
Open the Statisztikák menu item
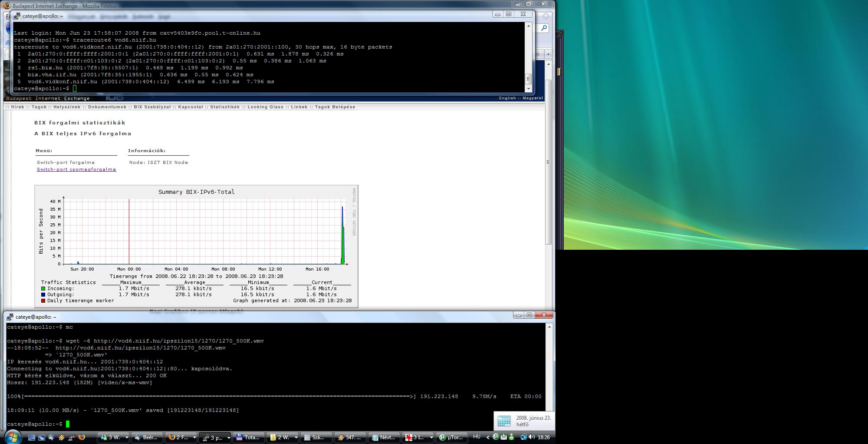click(x=225, y=107)
